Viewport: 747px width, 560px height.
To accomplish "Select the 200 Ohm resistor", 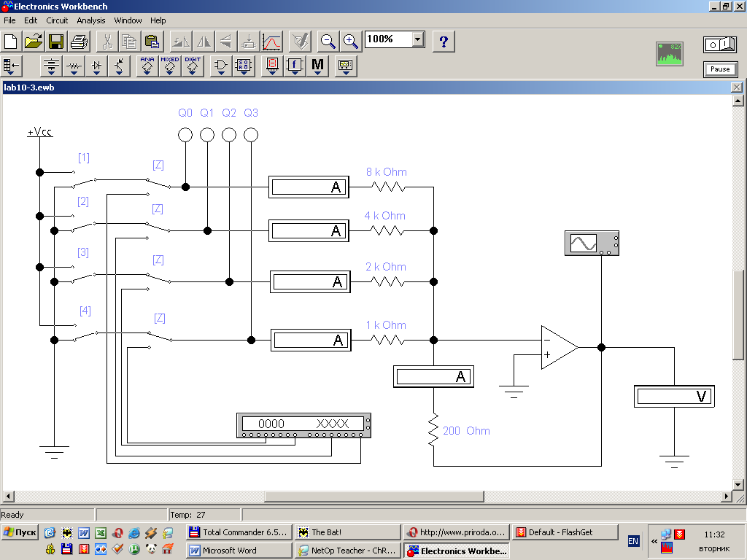I will coord(433,430).
